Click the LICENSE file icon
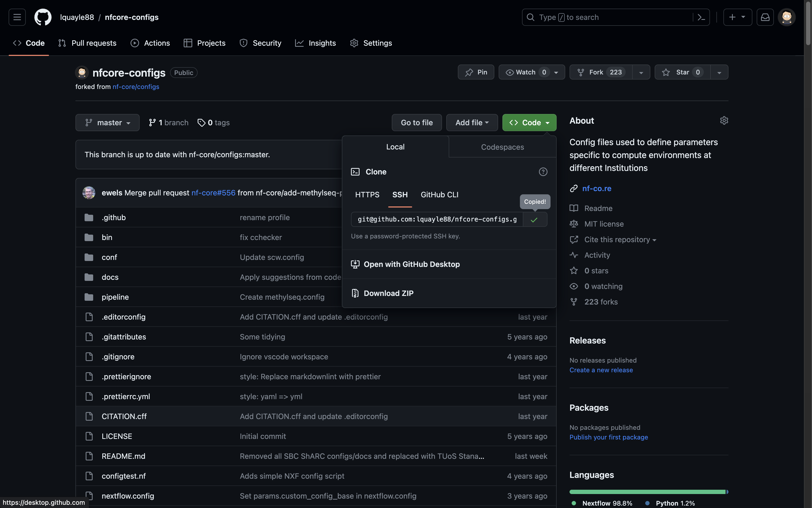 tap(89, 436)
